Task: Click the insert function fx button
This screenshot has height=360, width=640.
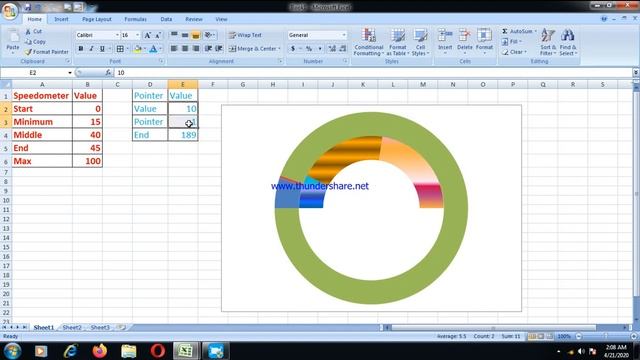Action: (x=108, y=73)
